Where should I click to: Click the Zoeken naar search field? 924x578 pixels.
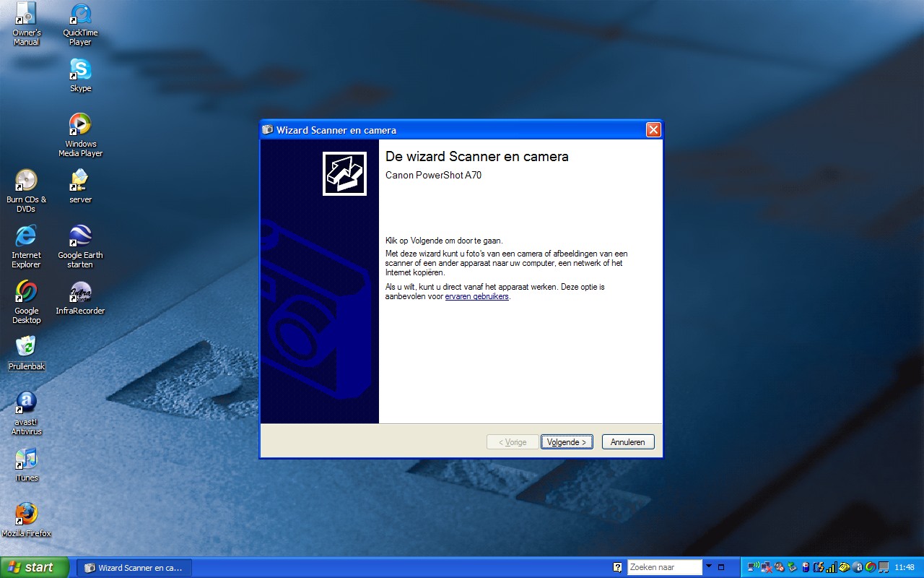point(664,567)
